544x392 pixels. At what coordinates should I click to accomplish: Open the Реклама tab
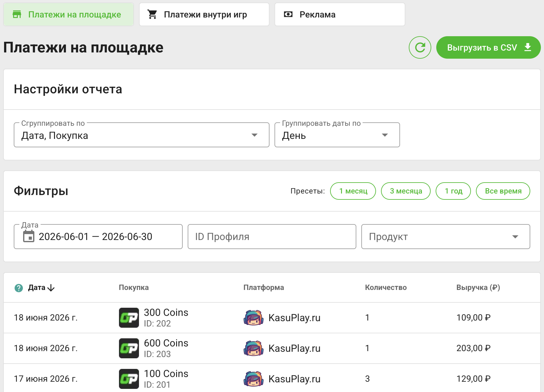pyautogui.click(x=340, y=14)
